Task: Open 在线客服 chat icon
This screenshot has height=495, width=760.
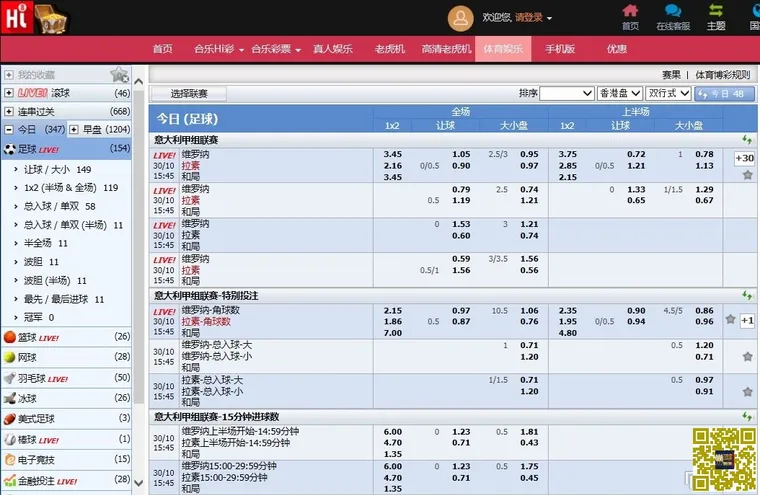Action: coord(673,11)
